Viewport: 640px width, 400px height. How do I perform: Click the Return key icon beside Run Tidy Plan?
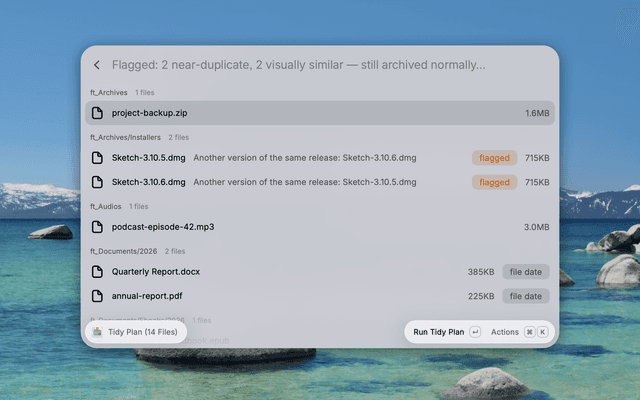pyautogui.click(x=475, y=332)
